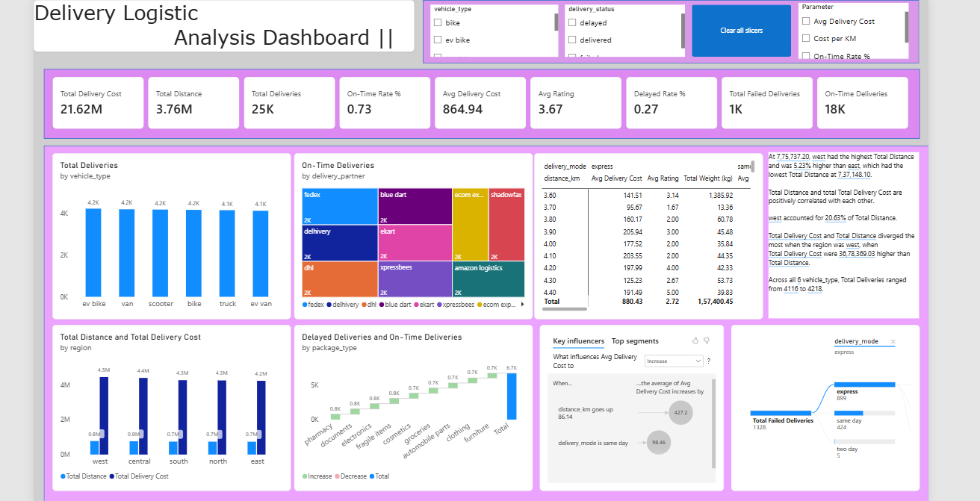The image size is (980, 501).
Task: Click the Increase legend swatch in waterfall chart
Action: 305,476
